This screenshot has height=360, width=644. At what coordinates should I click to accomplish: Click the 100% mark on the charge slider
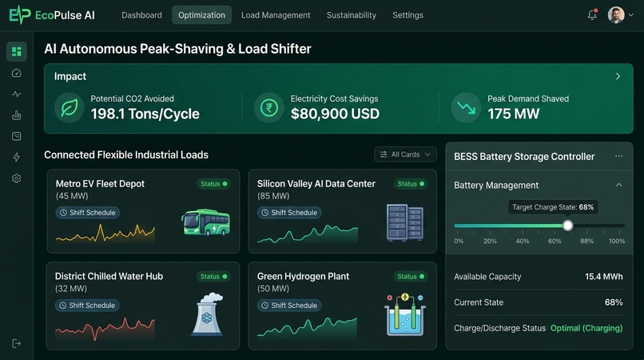click(x=617, y=241)
